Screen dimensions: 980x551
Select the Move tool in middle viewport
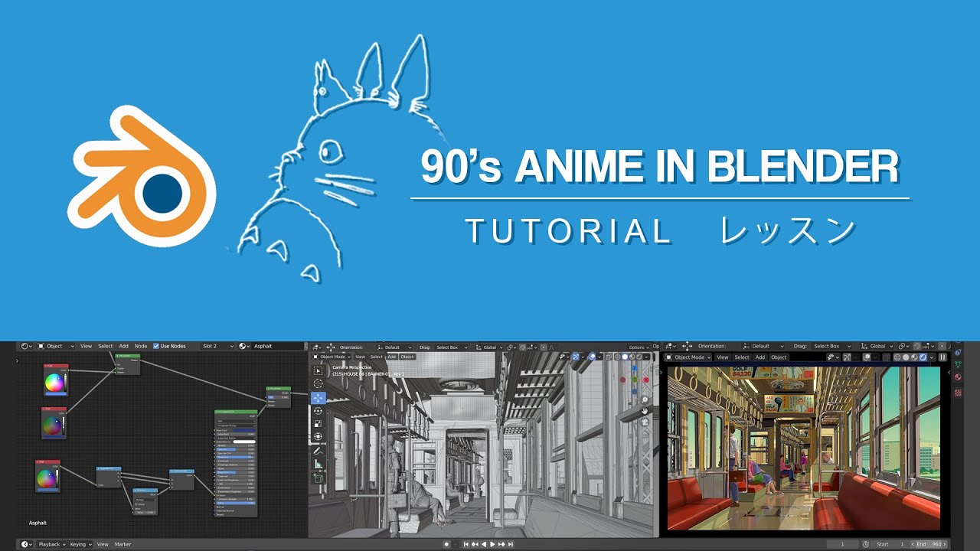(x=318, y=397)
